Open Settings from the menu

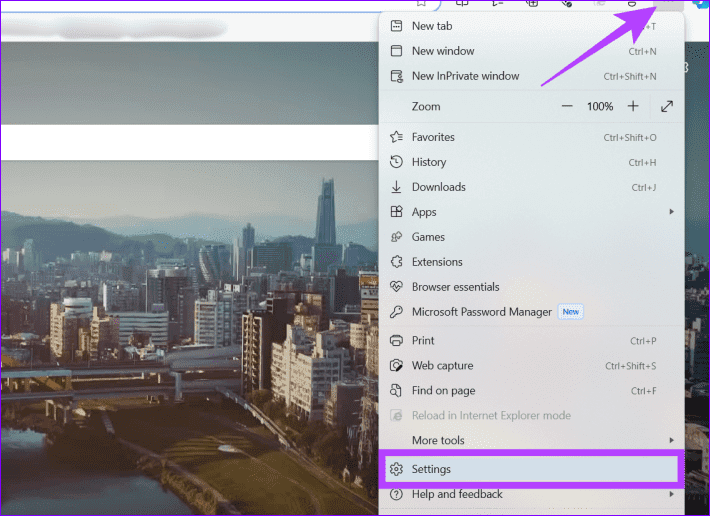pyautogui.click(x=531, y=469)
